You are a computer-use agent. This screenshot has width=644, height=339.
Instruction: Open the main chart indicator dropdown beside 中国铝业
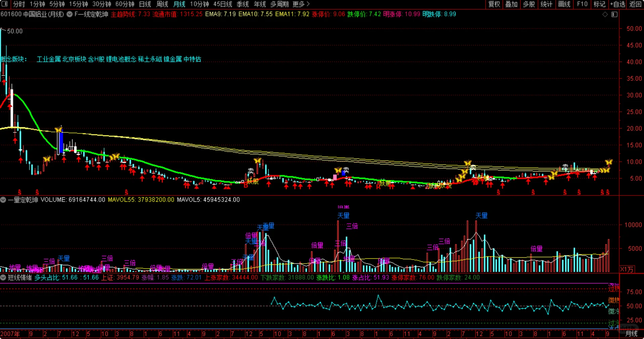70,14
